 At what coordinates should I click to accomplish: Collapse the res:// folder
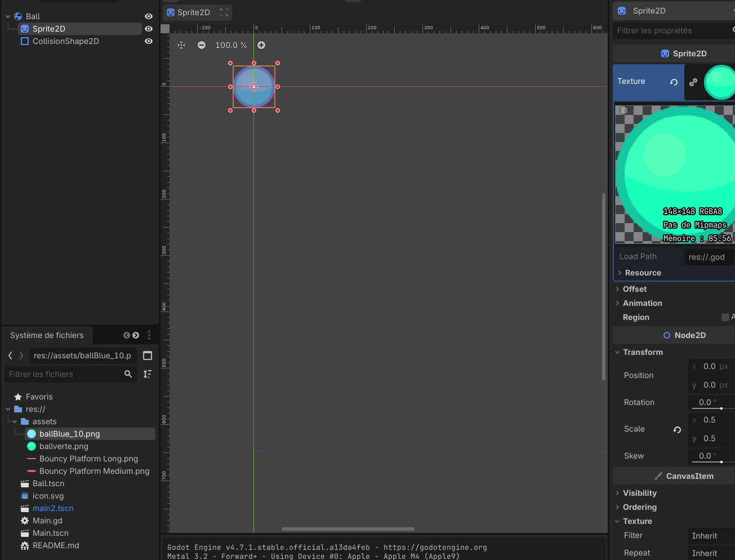coord(8,409)
